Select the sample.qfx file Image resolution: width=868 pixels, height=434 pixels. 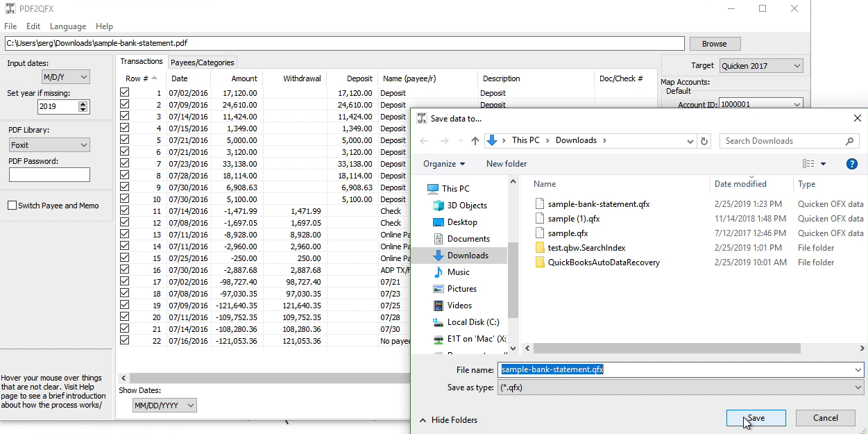pos(568,233)
